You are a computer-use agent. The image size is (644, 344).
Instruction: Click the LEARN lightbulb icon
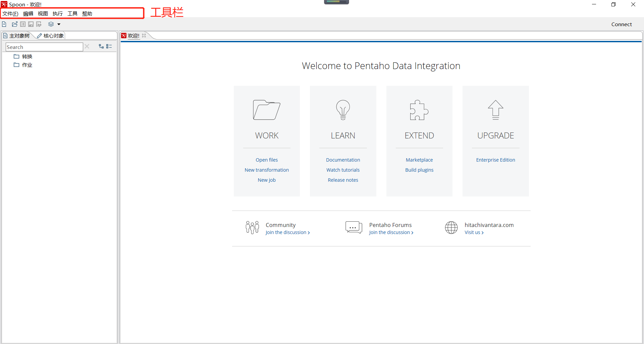pos(343,110)
